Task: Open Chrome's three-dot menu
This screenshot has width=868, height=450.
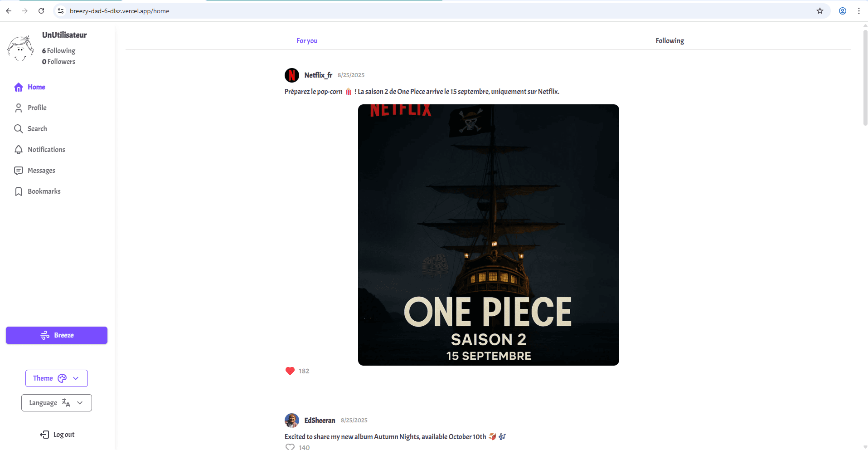Action: coord(859,11)
